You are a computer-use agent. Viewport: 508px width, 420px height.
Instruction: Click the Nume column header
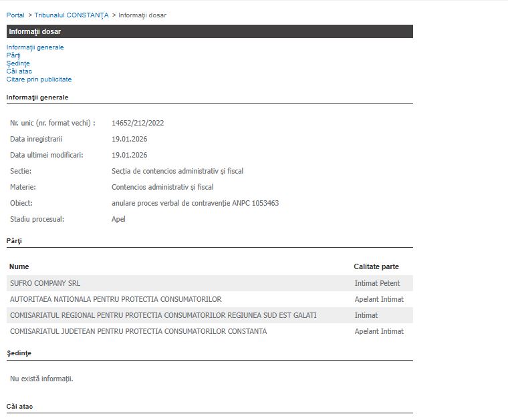click(x=19, y=266)
